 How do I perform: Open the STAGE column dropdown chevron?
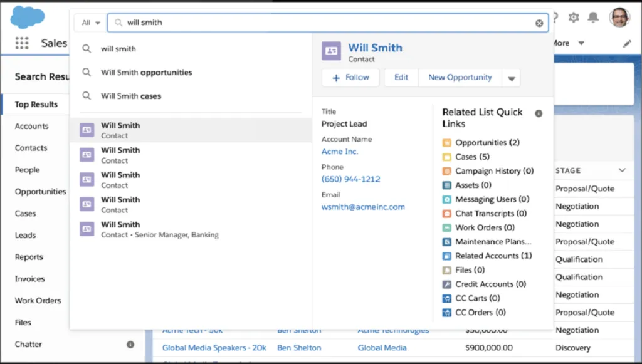(622, 170)
